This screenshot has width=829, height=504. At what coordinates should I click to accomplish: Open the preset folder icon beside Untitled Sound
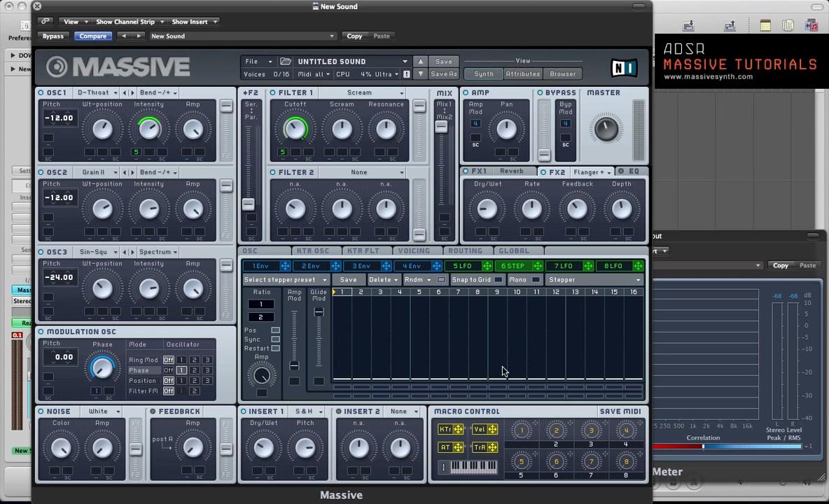286,62
